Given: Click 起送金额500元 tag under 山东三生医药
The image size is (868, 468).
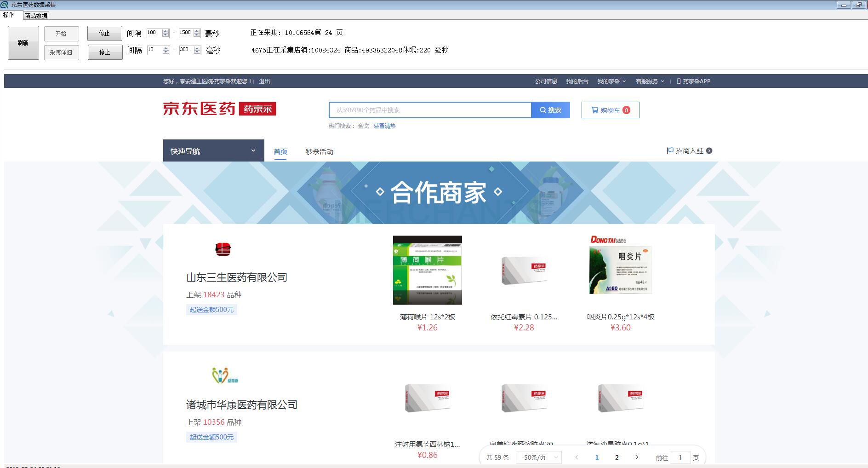Looking at the screenshot, I should (211, 310).
